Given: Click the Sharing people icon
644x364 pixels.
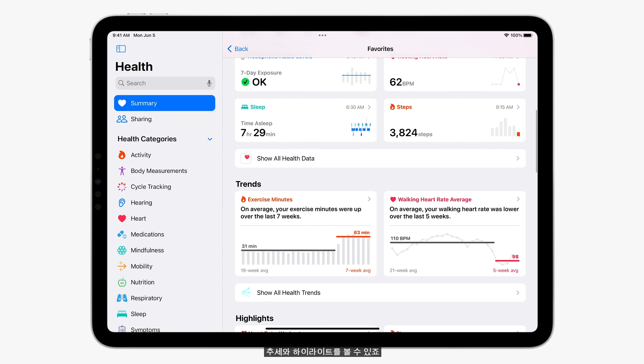Looking at the screenshot, I should tap(122, 119).
